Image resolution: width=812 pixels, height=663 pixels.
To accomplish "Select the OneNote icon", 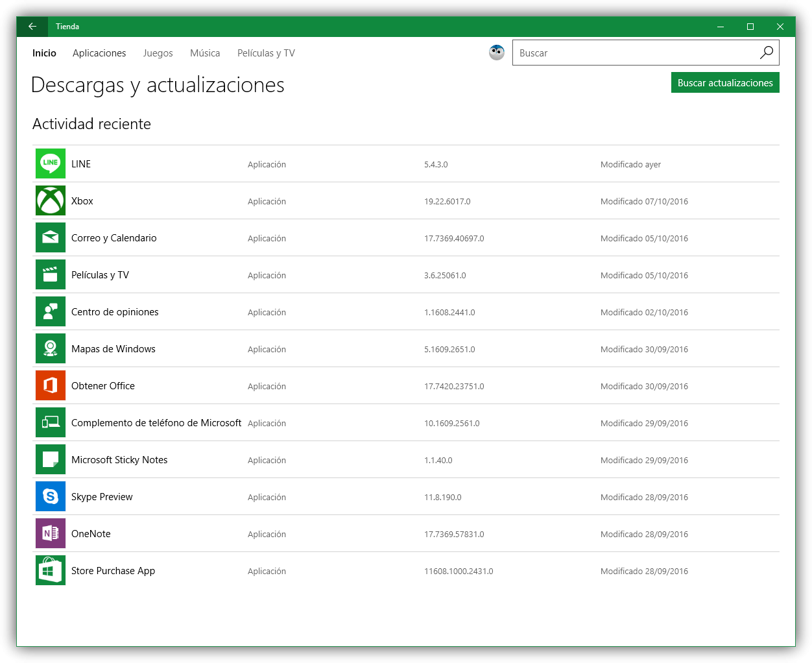I will point(51,533).
